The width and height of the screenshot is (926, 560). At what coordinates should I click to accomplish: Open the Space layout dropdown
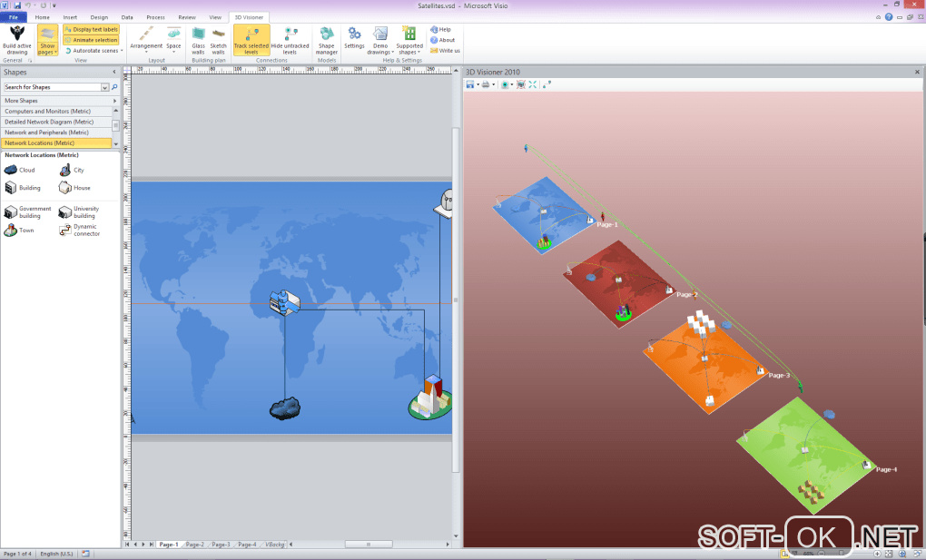pos(173,40)
